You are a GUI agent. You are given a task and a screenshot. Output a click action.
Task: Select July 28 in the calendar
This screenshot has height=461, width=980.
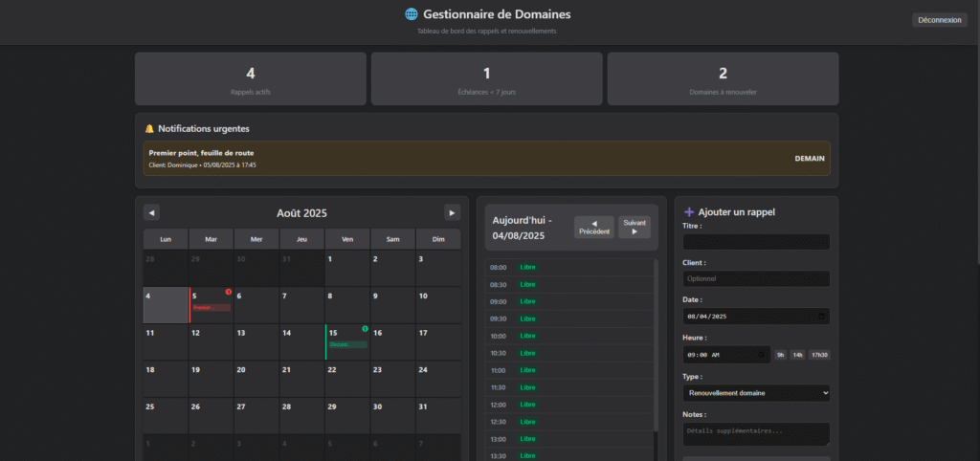(x=166, y=269)
